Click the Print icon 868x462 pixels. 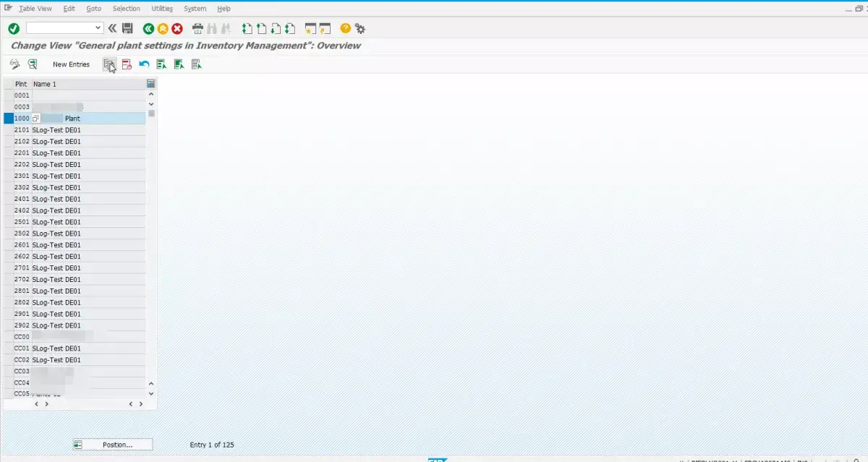[197, 28]
